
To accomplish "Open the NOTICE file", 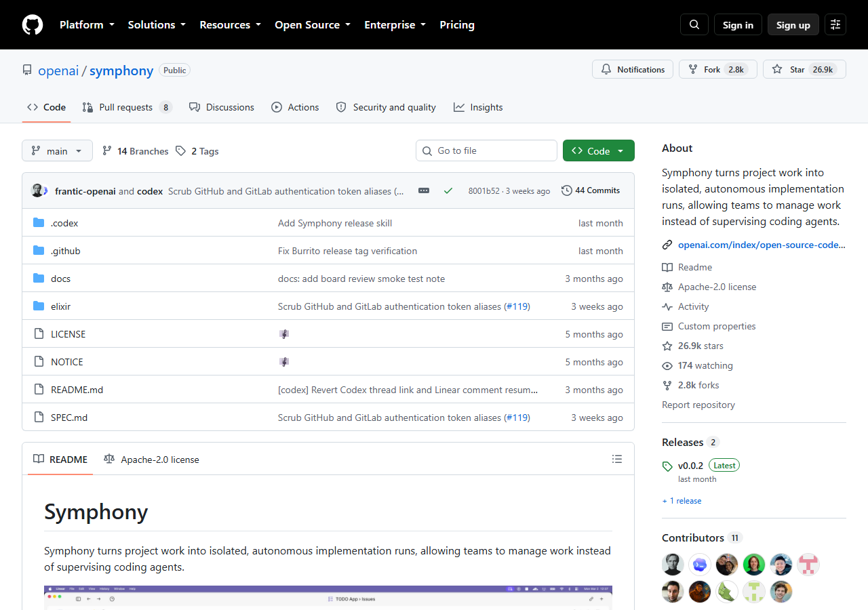I will [x=67, y=362].
